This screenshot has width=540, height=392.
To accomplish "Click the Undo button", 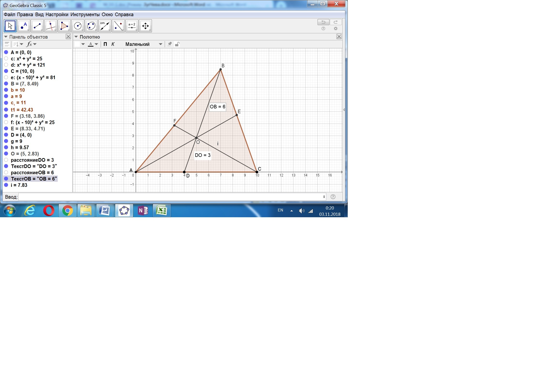I will tap(323, 22).
